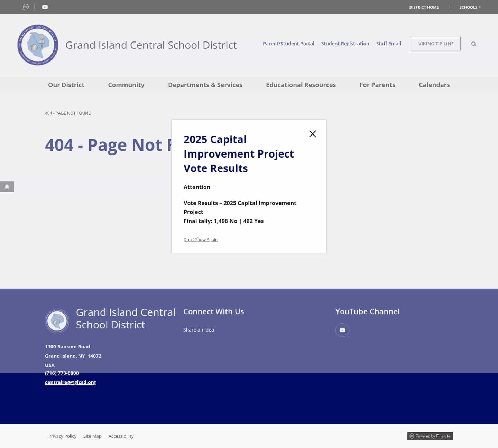Viewport: 498px width, 448px height.
Task: Click the YouTube channel icon in the footer
Action: [342, 330]
